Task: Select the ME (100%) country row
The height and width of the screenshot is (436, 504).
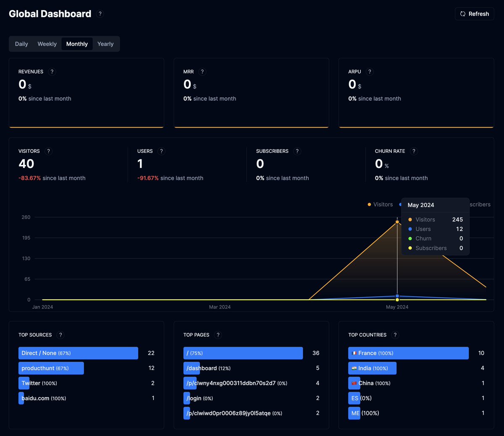Action: (416, 413)
